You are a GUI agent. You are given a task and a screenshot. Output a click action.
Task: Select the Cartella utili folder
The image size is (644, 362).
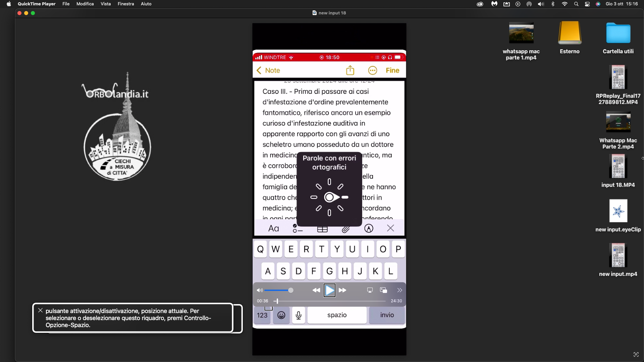click(618, 38)
